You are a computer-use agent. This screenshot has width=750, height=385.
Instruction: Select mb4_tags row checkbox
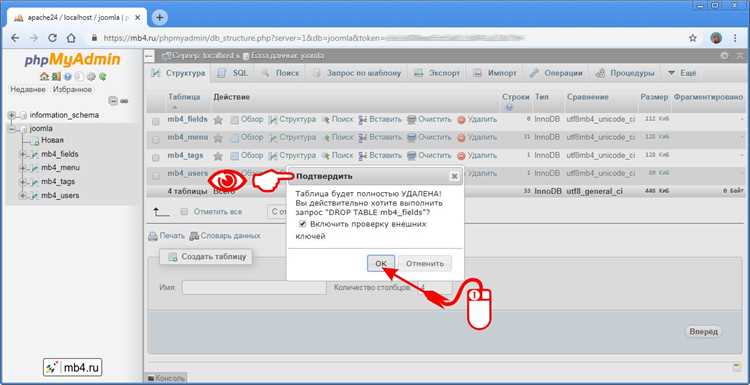pos(155,158)
